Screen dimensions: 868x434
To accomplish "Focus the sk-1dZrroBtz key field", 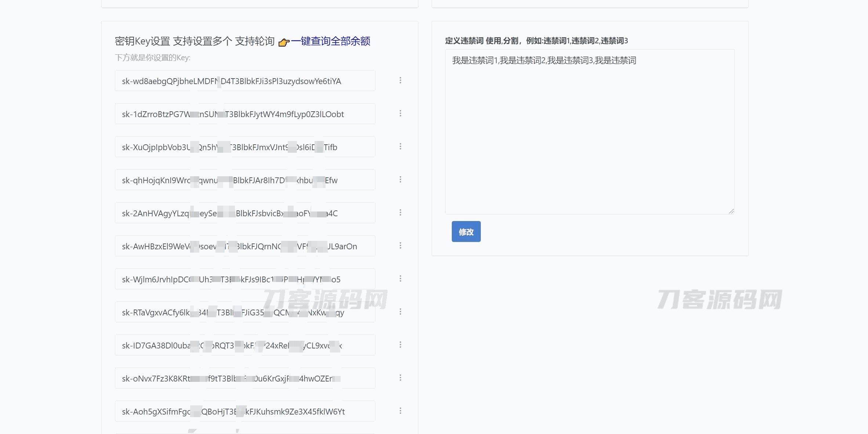I will (245, 114).
